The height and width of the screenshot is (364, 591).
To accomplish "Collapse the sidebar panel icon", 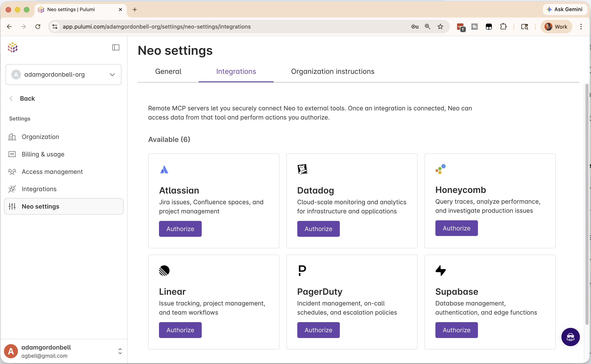I will (x=116, y=47).
